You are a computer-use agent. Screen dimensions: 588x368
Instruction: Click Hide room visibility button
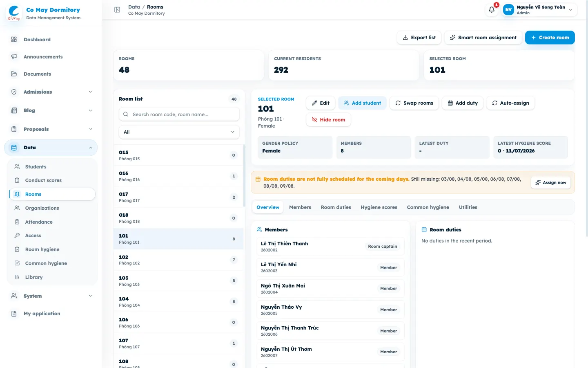tap(328, 120)
